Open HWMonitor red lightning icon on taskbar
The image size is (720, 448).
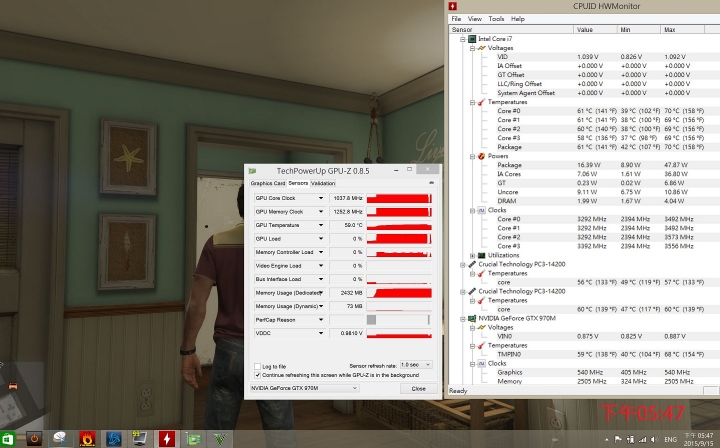[167, 439]
